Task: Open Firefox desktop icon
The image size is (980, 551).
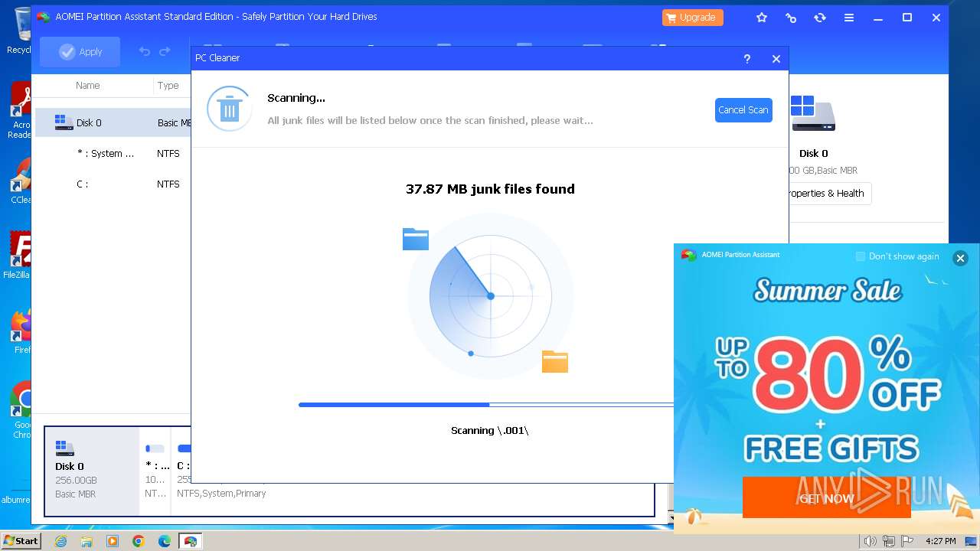Action: click(x=21, y=331)
